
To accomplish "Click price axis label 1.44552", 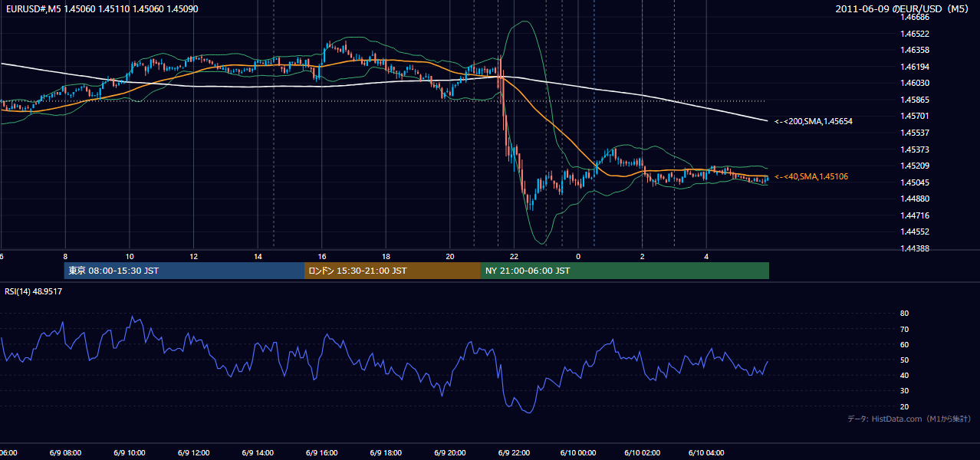I will pos(914,232).
